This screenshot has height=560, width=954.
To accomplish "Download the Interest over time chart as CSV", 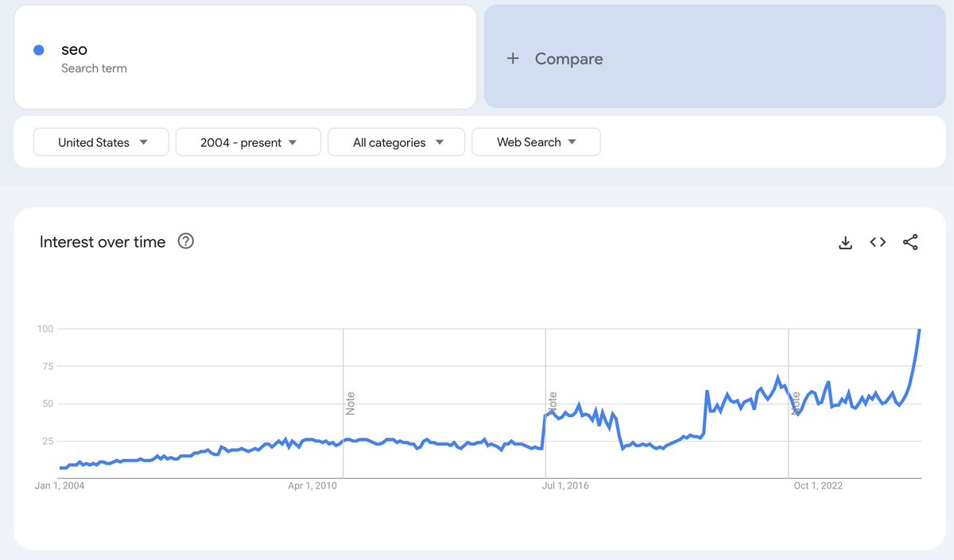I will pyautogui.click(x=845, y=242).
